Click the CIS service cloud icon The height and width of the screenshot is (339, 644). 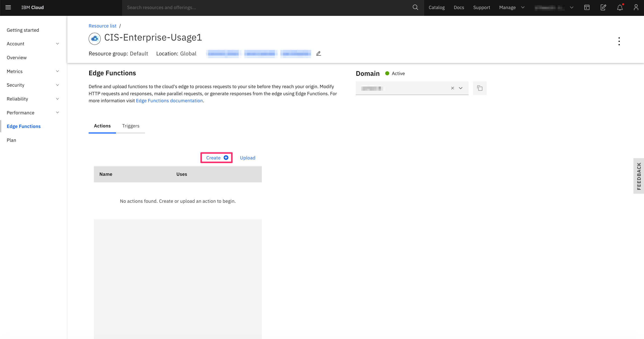[95, 39]
